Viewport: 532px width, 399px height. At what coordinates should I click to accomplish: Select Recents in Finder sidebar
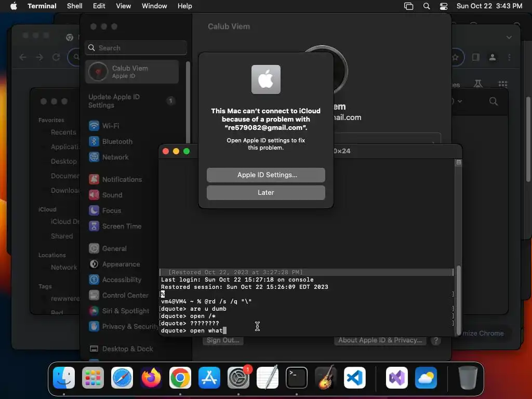pos(63,132)
